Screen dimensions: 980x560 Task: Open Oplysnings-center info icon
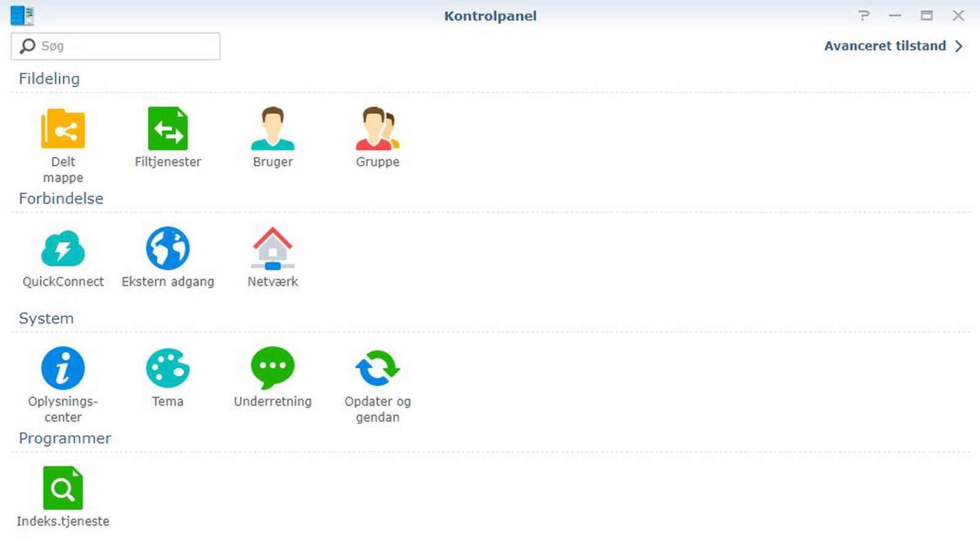point(63,368)
